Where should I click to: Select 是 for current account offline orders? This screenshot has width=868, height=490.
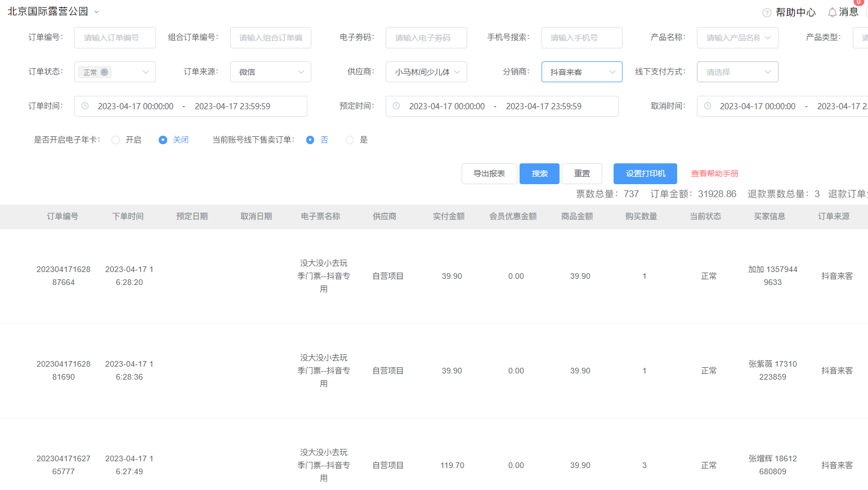(x=349, y=140)
